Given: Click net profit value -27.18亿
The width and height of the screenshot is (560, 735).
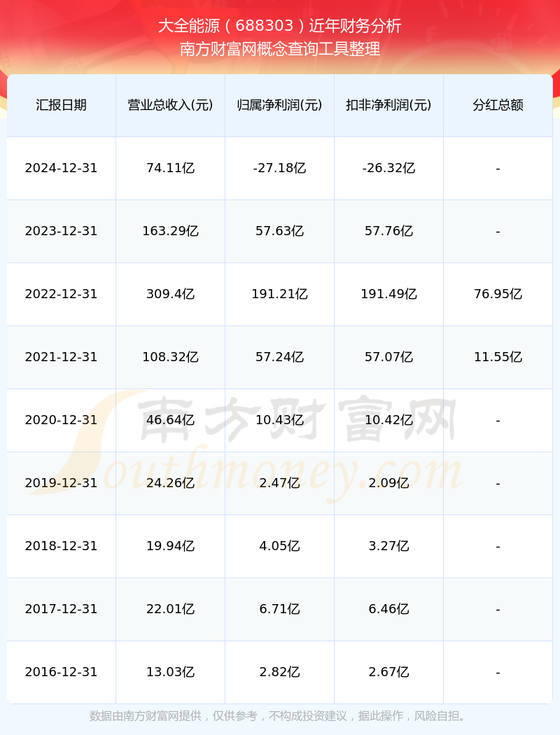Looking at the screenshot, I should (x=280, y=168).
